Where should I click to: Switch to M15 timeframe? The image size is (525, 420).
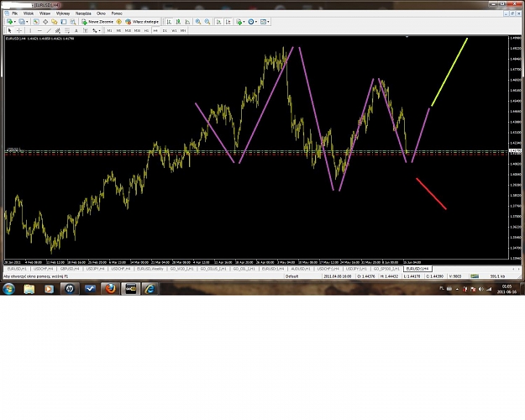coord(128,30)
